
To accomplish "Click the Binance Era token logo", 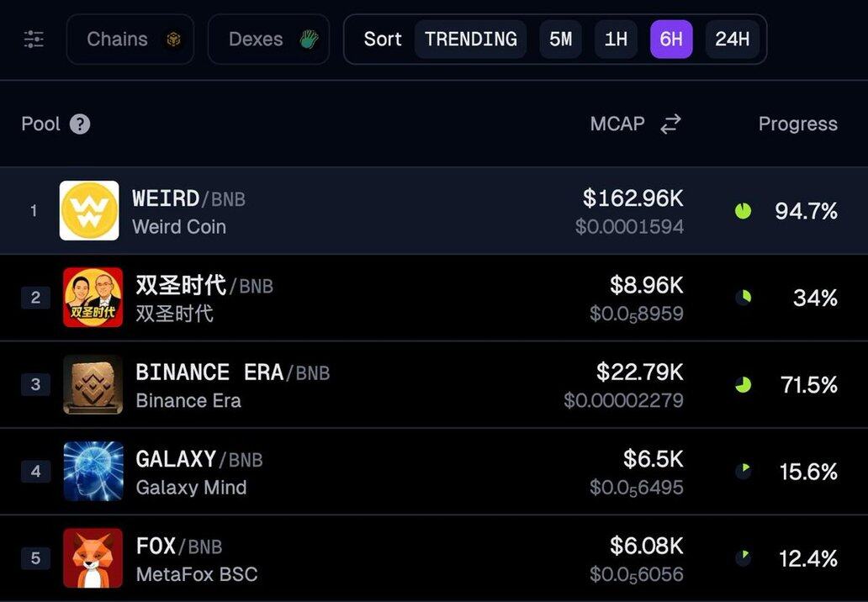I will [93, 385].
